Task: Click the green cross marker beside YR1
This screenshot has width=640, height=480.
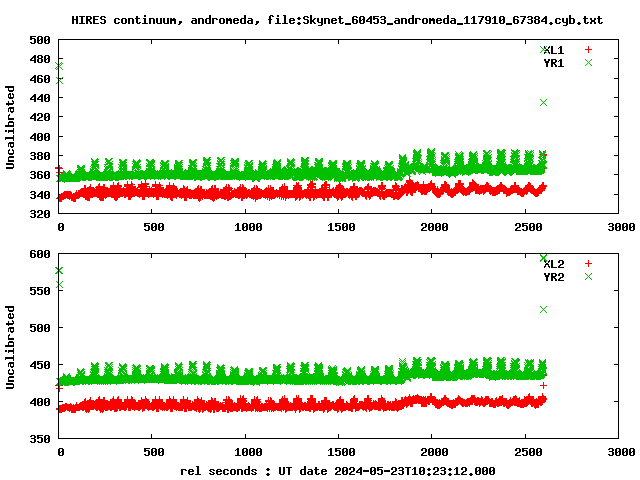Action: tap(588, 62)
